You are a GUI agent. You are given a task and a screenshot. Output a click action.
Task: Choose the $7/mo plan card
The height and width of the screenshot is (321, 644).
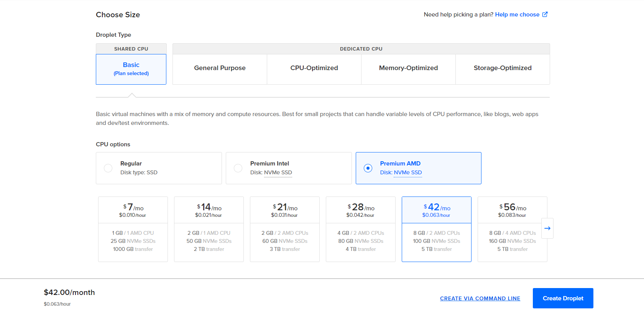(x=133, y=229)
